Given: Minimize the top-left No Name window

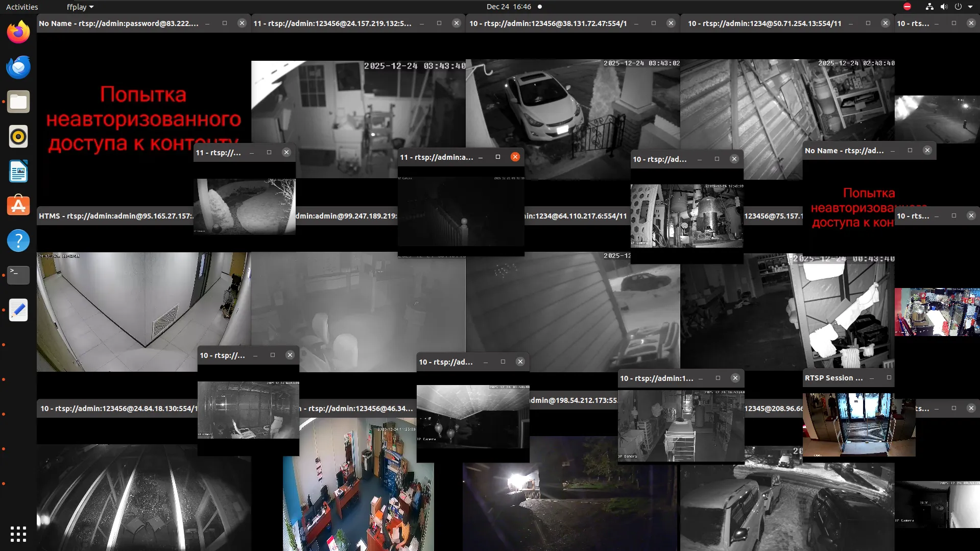Looking at the screenshot, I should pyautogui.click(x=207, y=23).
